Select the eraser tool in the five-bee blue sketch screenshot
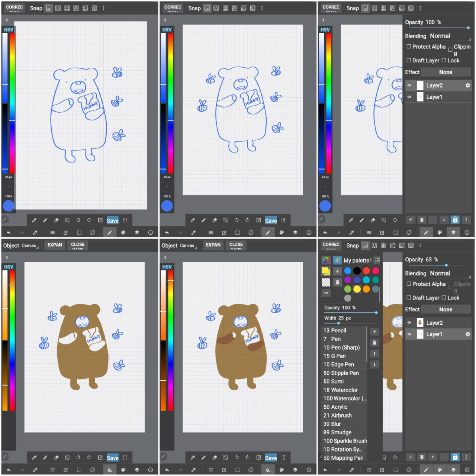Image resolution: width=476 pixels, height=476 pixels. point(215,220)
